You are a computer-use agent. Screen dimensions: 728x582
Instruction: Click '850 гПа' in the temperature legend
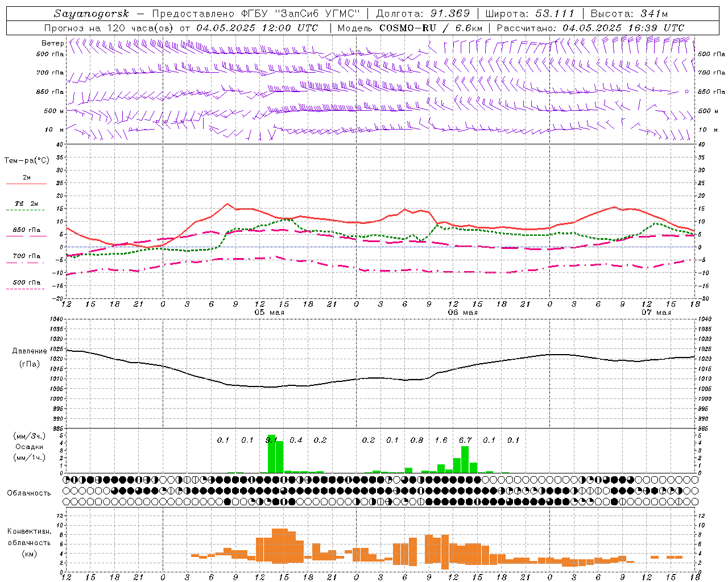(x=27, y=230)
